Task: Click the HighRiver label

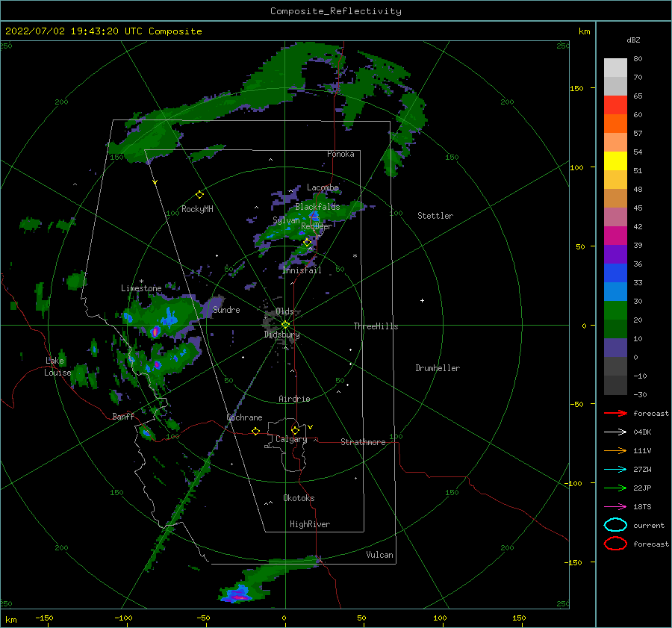Action: tap(310, 524)
